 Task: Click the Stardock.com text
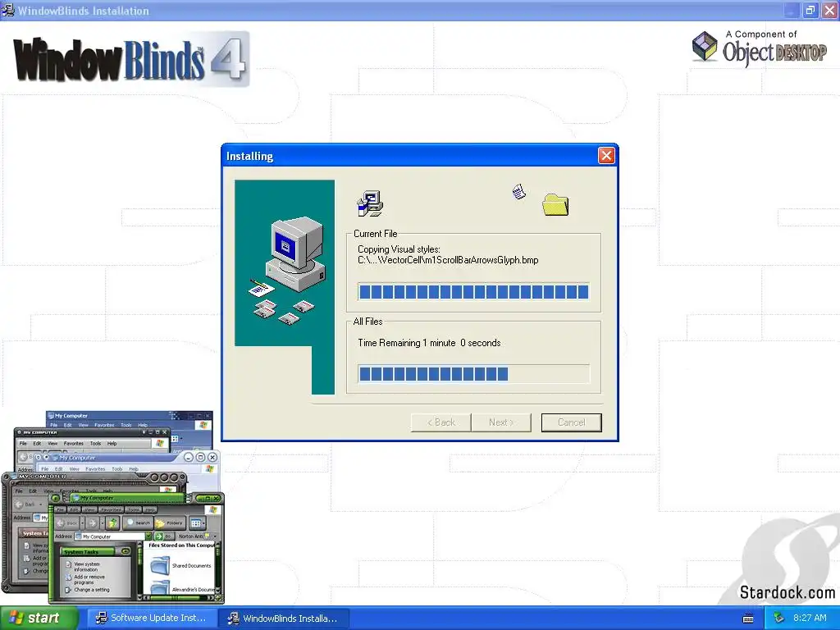(x=787, y=592)
